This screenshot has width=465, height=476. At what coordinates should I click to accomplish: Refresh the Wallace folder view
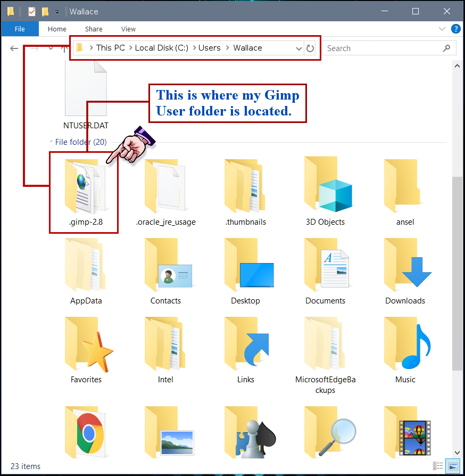coord(310,48)
